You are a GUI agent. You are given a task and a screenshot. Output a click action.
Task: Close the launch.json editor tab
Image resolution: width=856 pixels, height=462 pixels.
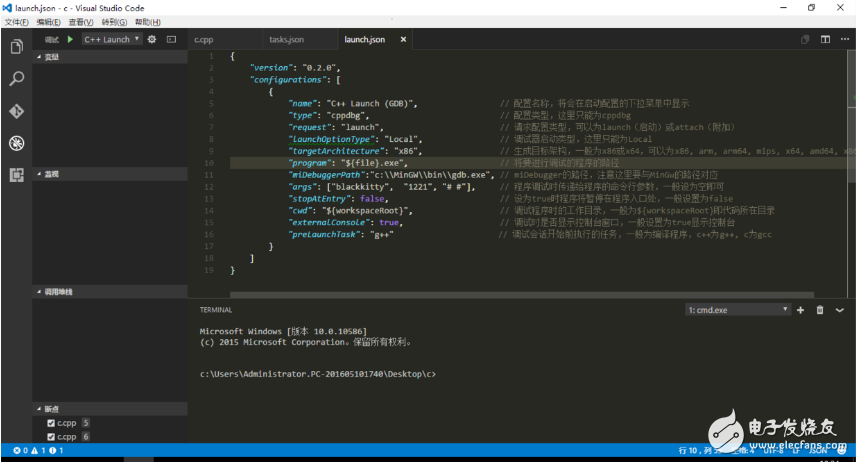(403, 39)
